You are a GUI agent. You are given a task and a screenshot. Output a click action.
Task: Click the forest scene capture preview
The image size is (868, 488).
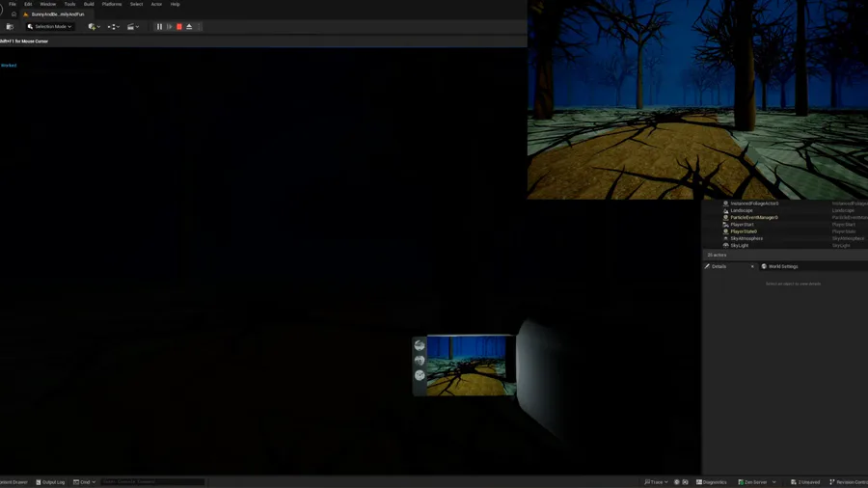(697, 99)
